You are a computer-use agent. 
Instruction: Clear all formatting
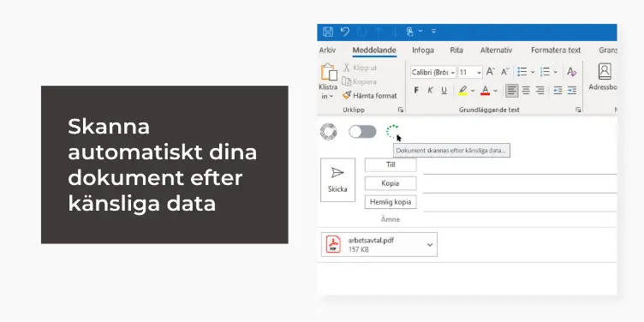[x=571, y=72]
